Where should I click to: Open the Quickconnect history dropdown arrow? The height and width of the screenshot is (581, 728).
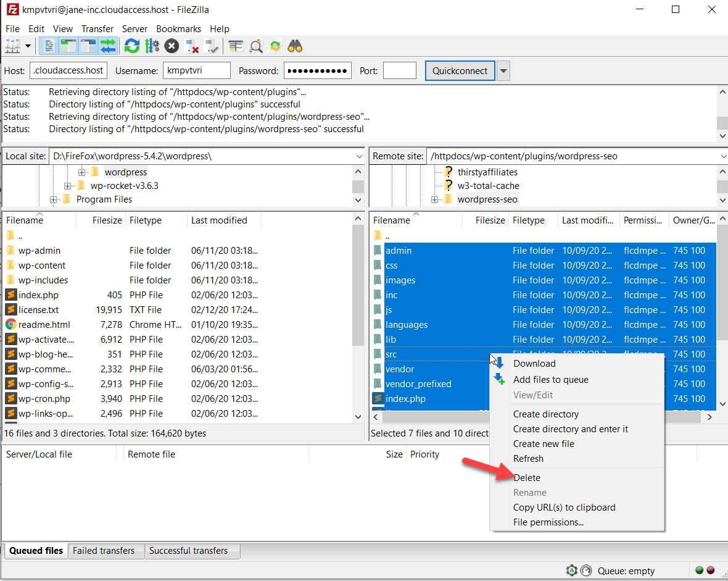503,70
